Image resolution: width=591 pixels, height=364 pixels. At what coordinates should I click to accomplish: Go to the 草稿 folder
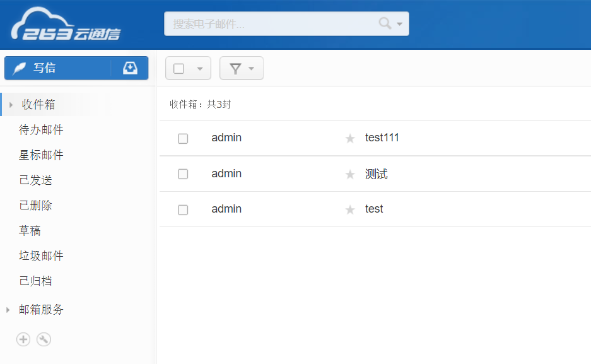click(30, 231)
